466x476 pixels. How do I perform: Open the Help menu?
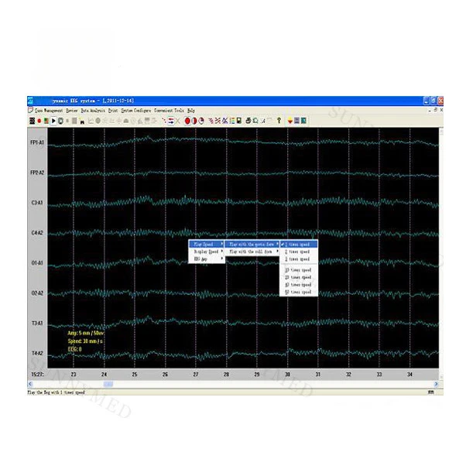coord(191,111)
